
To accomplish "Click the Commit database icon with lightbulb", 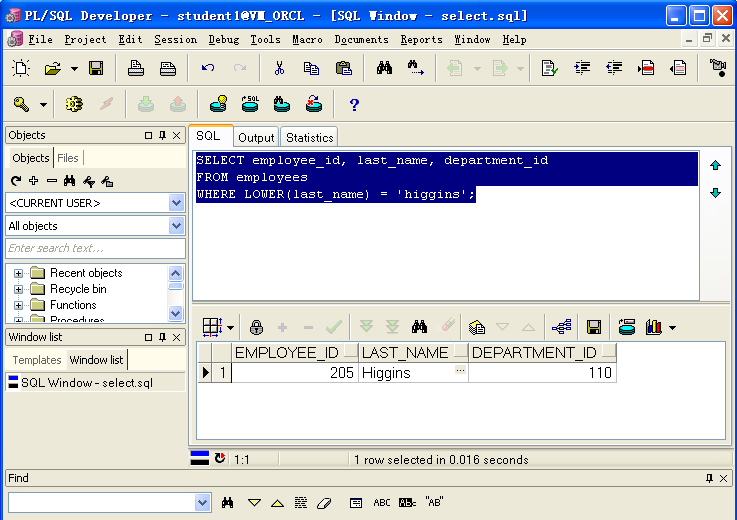I will click(218, 104).
